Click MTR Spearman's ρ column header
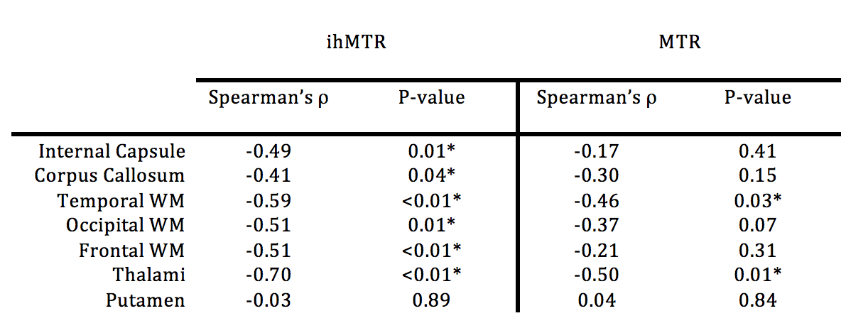 click(597, 98)
